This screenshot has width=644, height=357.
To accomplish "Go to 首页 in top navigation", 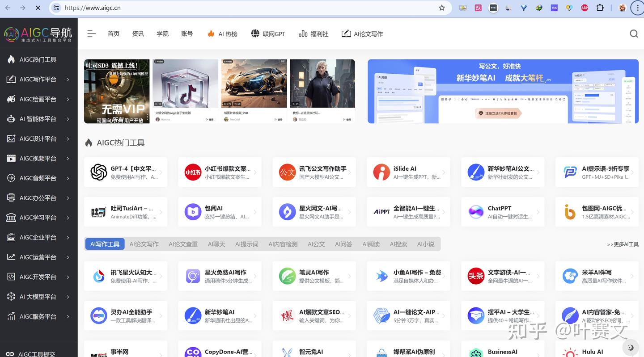I will click(114, 34).
